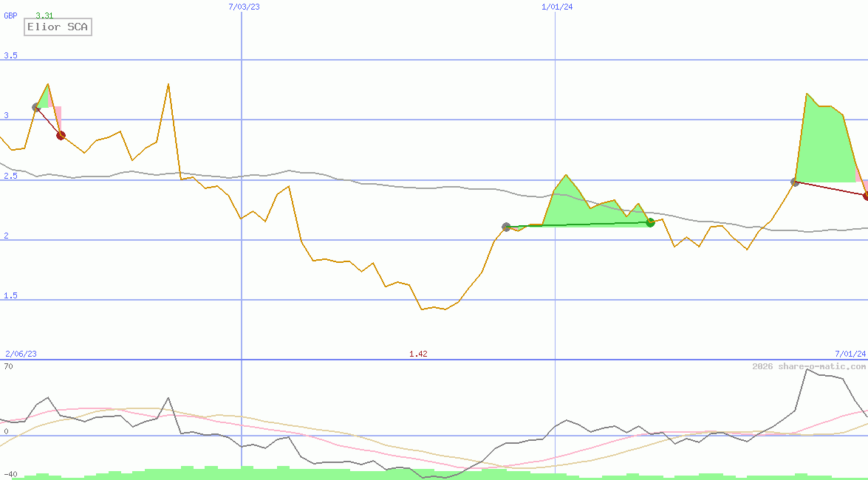Viewport: 868px width, 480px height.
Task: Click the -40 oscillator scale label
Action: pos(10,474)
